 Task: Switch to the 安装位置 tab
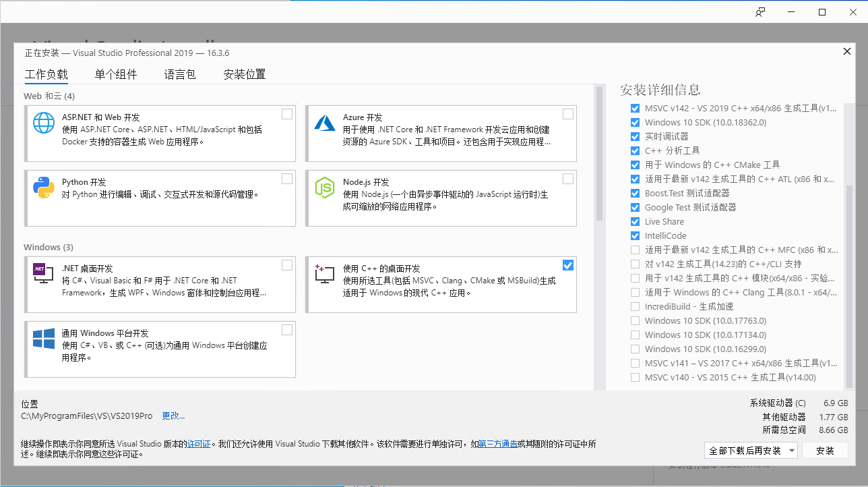[245, 74]
